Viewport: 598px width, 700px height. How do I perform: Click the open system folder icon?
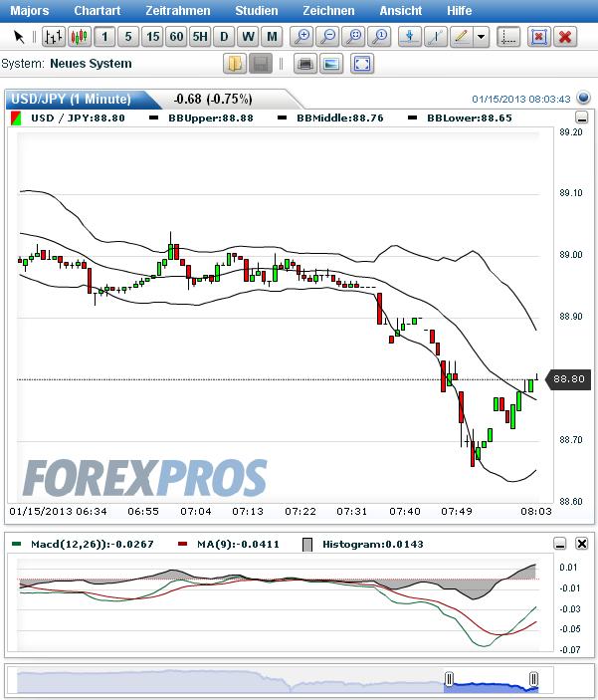[235, 64]
